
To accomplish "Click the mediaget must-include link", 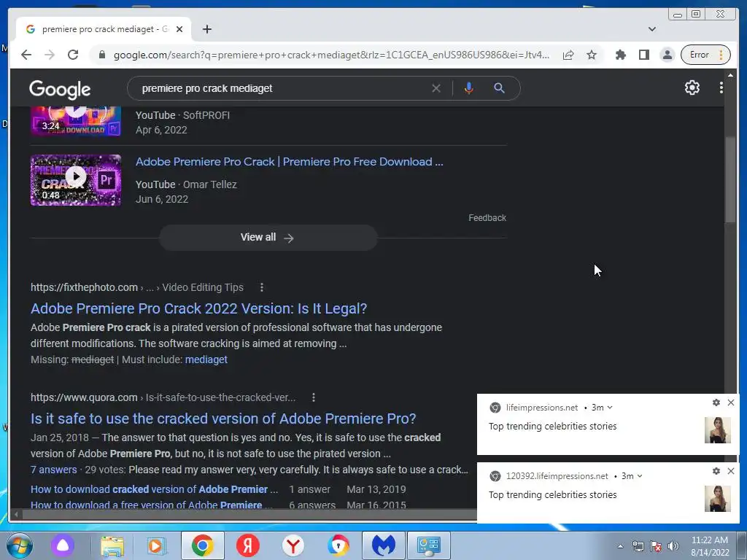I will [x=206, y=359].
